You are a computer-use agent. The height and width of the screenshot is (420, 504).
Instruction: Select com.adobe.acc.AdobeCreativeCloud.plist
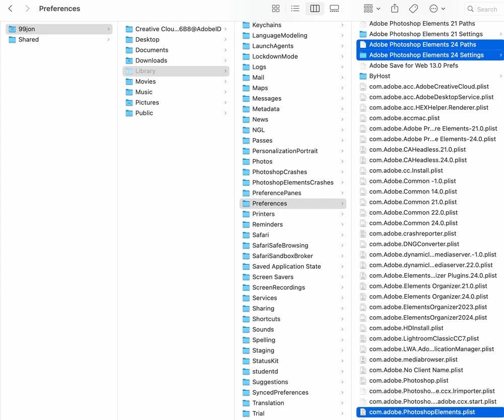coord(430,87)
